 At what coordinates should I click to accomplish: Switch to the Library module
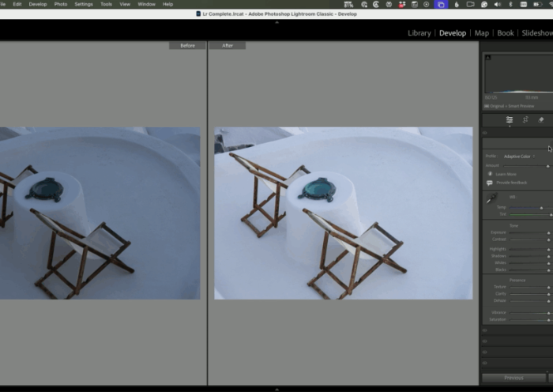[x=419, y=33]
